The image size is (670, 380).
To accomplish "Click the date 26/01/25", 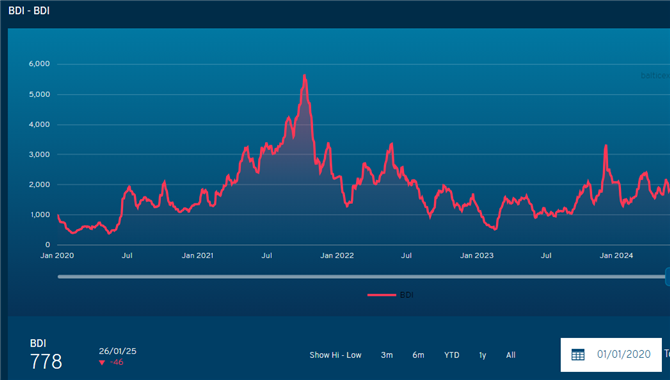I will coord(118,351).
